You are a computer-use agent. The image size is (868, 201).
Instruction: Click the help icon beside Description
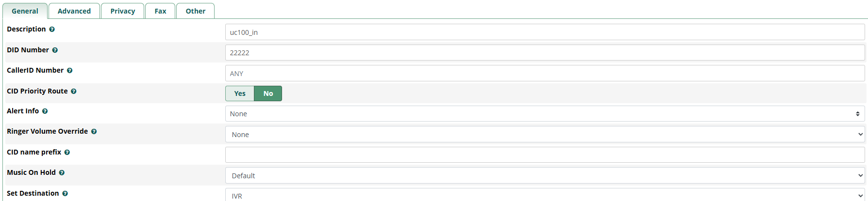point(52,30)
